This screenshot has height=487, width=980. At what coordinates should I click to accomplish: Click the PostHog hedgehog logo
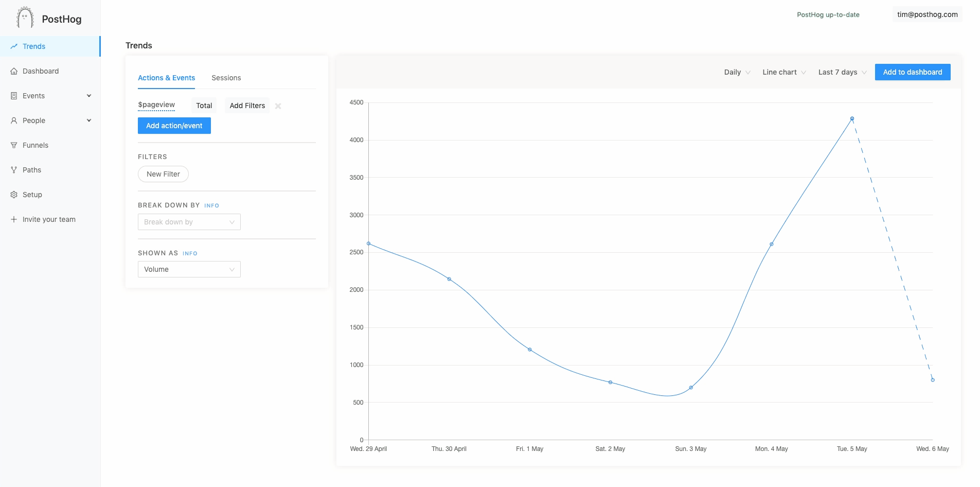[25, 18]
